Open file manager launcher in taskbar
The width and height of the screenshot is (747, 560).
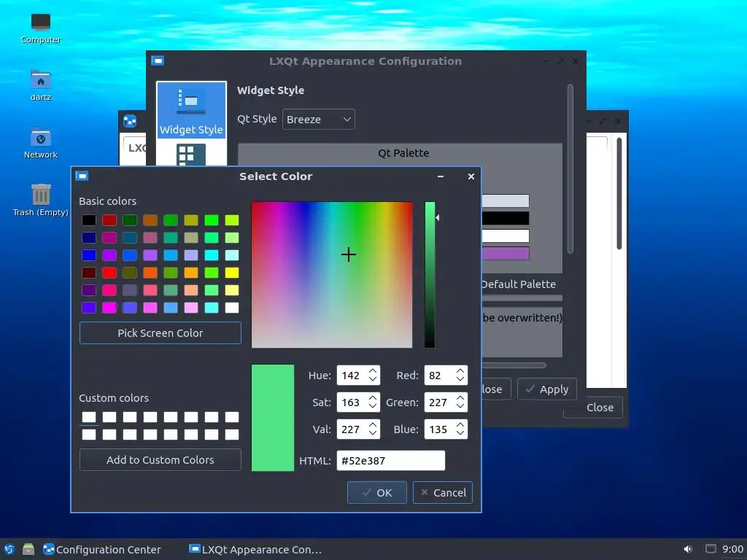28,550
